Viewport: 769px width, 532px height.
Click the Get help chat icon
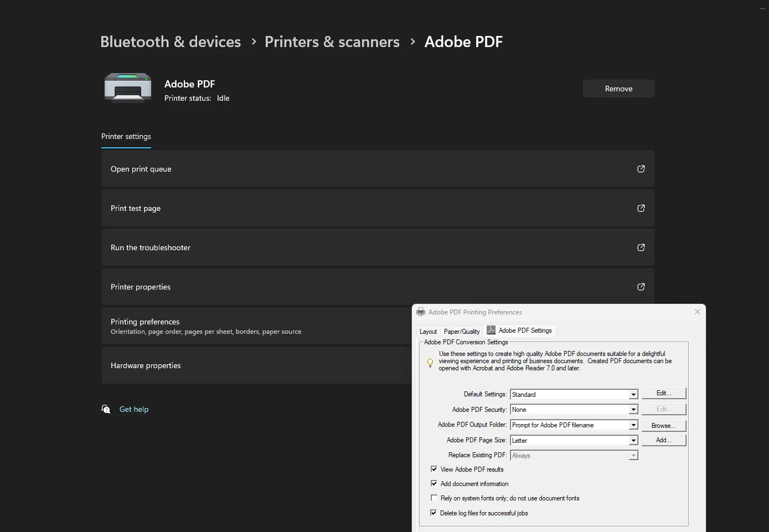[106, 409]
